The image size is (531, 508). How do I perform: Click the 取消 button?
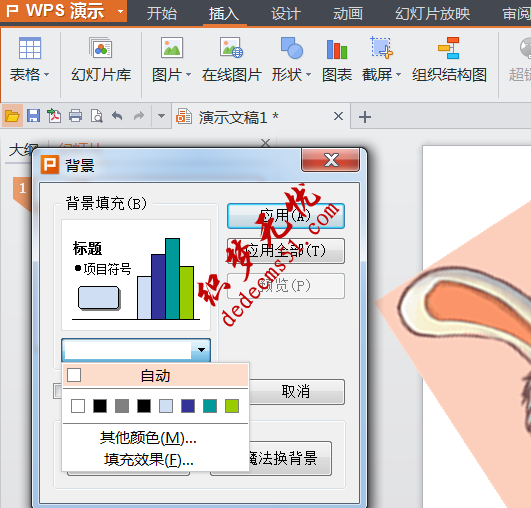coord(296,391)
